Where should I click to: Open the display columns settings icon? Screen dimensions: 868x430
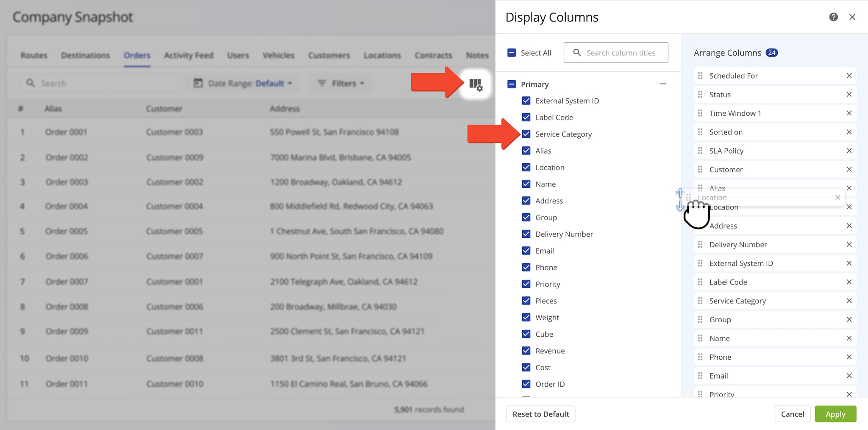tap(476, 84)
